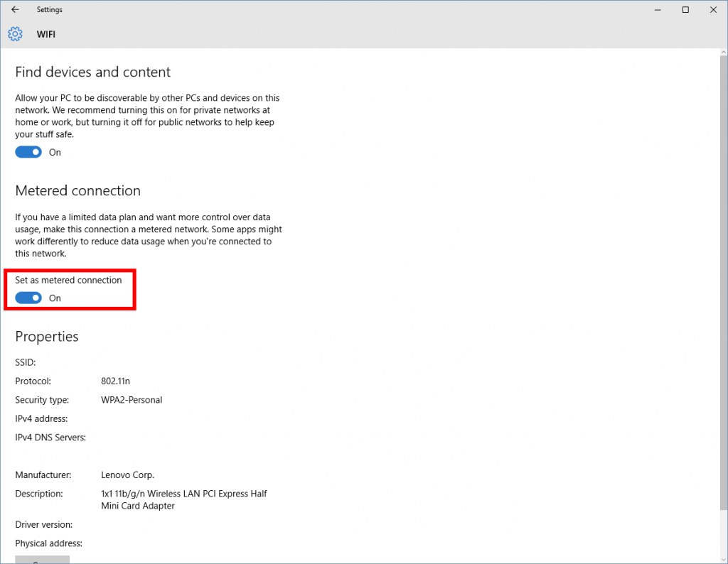This screenshot has height=564, width=728.
Task: Click the Metered connection heading
Action: (78, 191)
